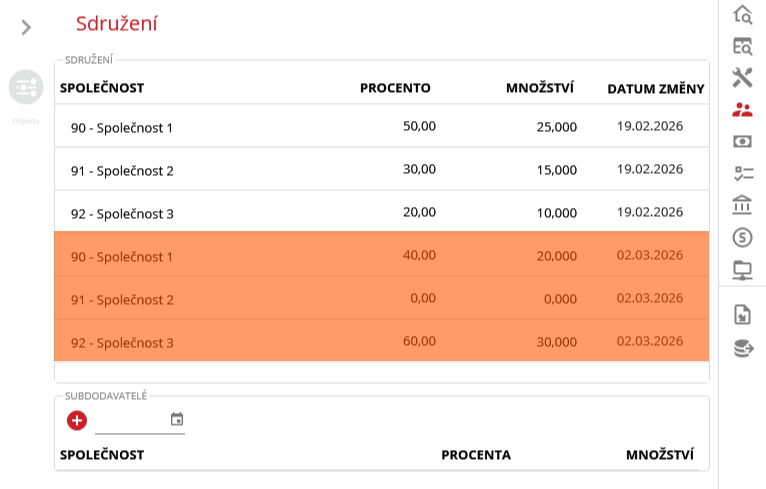
Task: Open the Objekty filter settings icon
Action: point(26,87)
